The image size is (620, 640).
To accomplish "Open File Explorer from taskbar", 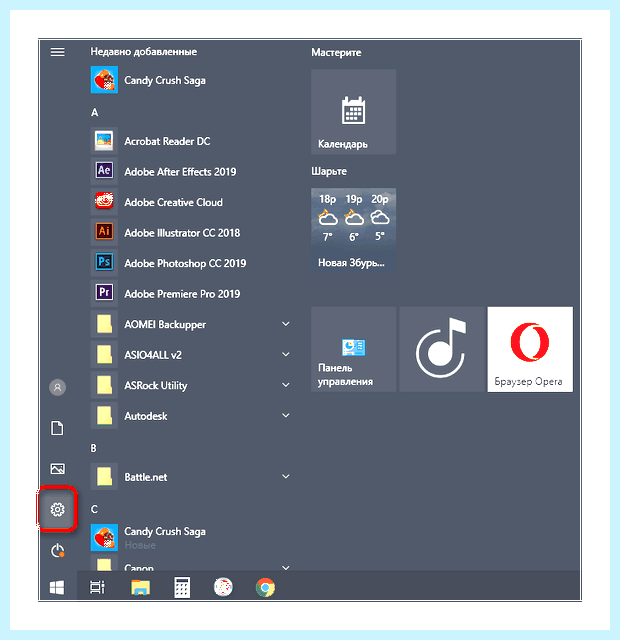I will 140,588.
